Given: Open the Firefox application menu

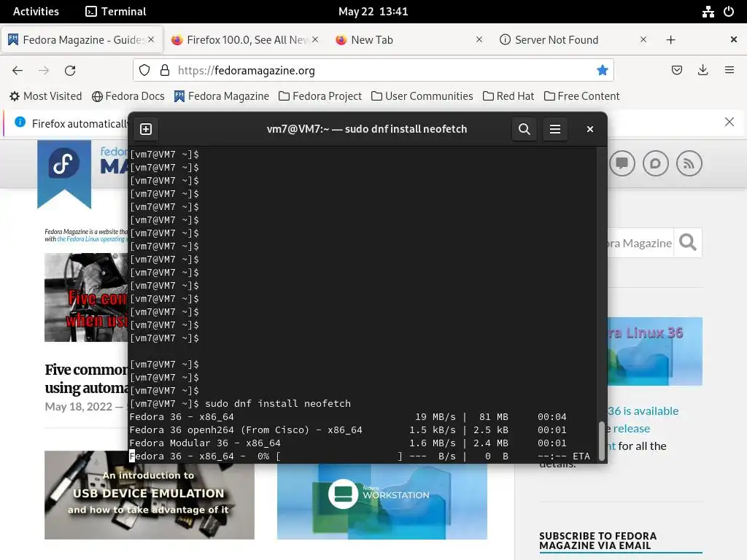Looking at the screenshot, I should (729, 71).
